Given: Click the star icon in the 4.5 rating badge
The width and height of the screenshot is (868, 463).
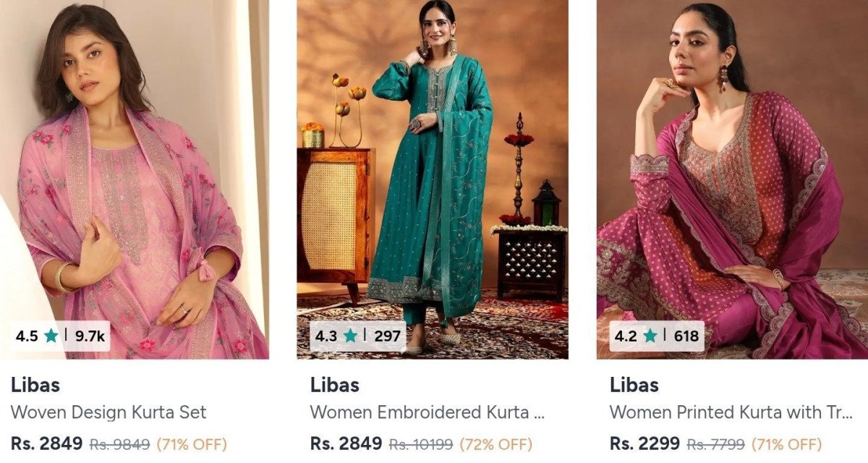Looking at the screenshot, I should coord(51,336).
